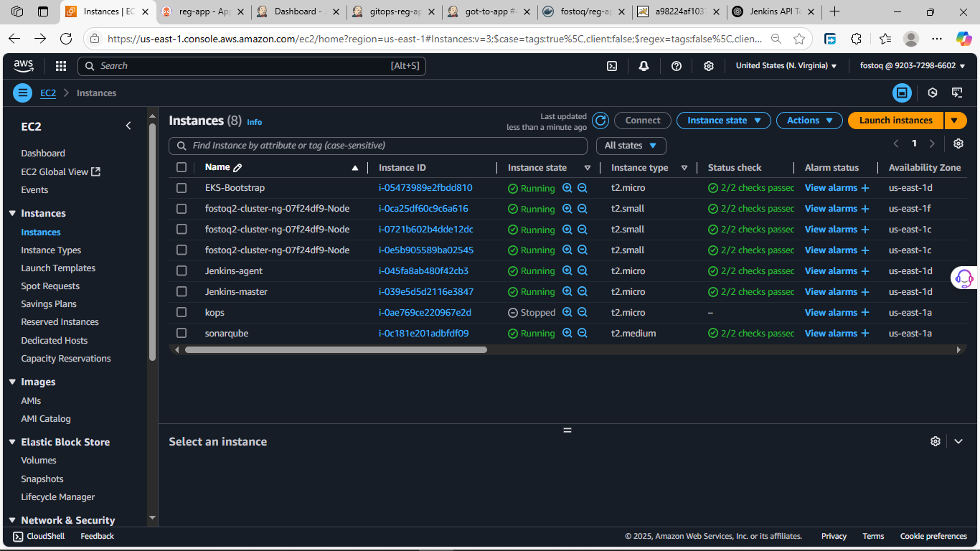Switch to the Dashboard browser tab
The image size is (980, 551).
(298, 11)
